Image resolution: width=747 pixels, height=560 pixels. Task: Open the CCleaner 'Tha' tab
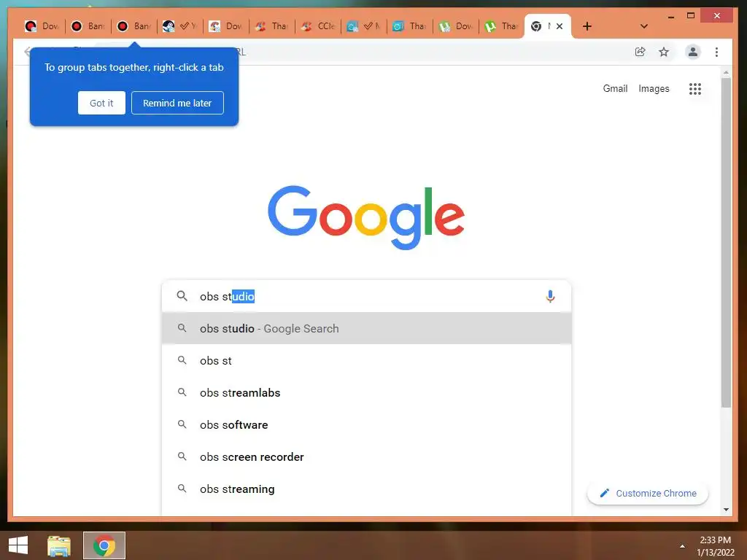tap(272, 26)
